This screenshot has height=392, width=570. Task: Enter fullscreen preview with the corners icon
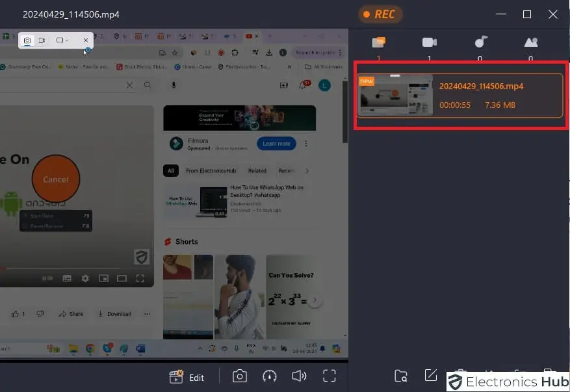pos(330,376)
